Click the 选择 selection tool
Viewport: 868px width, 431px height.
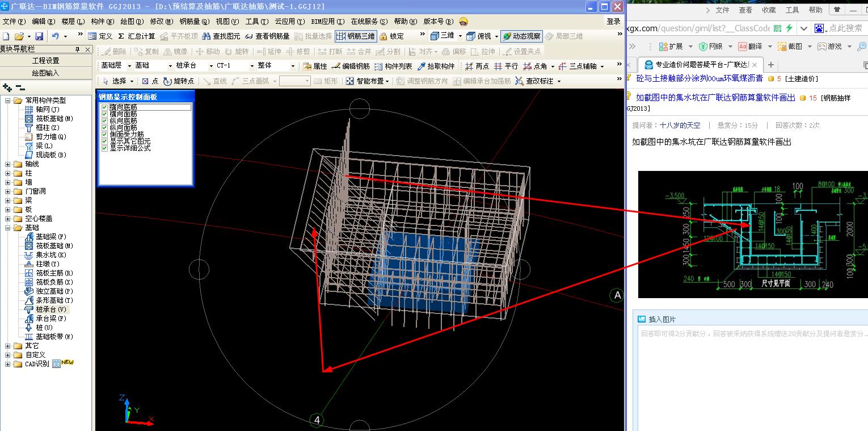[x=115, y=81]
